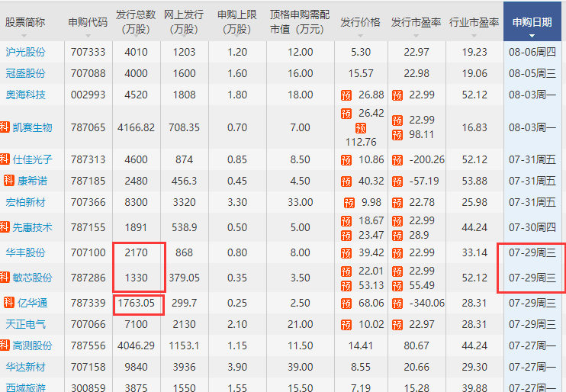Click 预 badge before ratio 55.49
The image size is (566, 392).
[397, 286]
